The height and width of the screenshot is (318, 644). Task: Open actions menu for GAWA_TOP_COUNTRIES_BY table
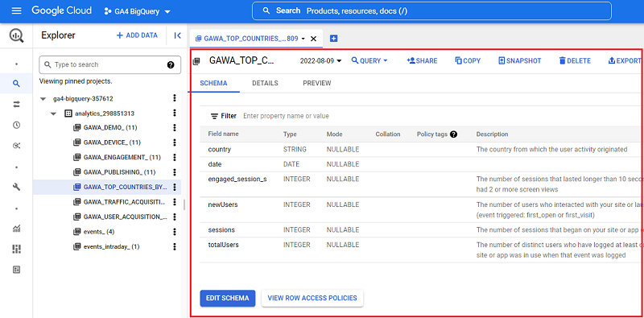pyautogui.click(x=175, y=187)
